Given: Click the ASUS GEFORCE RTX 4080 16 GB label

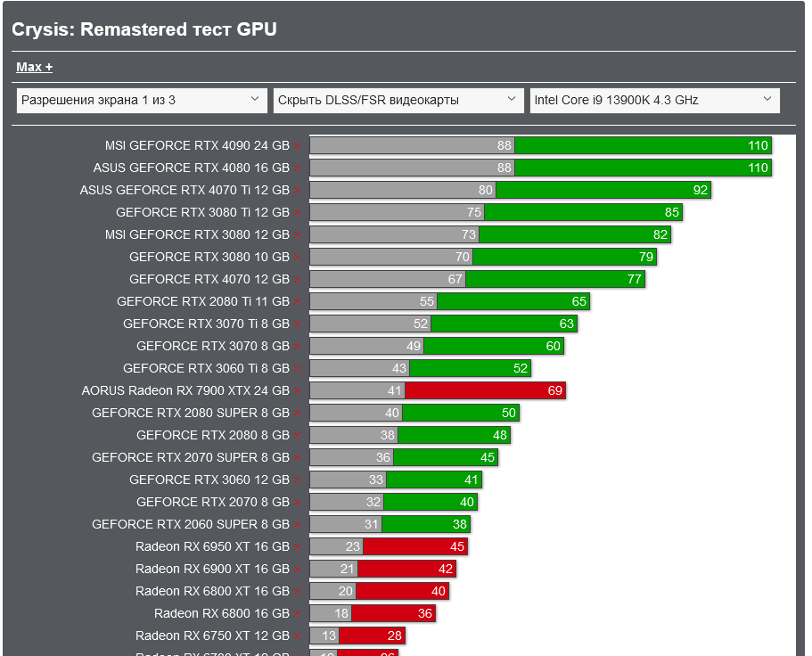Looking at the screenshot, I should (191, 168).
